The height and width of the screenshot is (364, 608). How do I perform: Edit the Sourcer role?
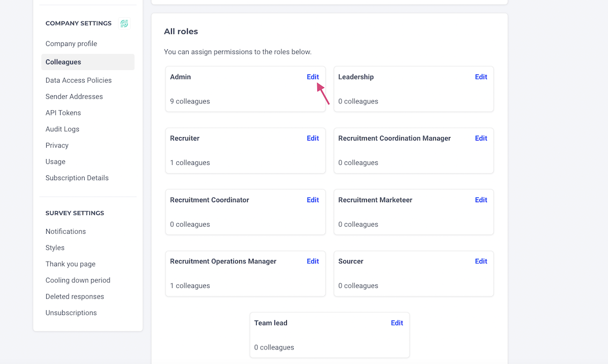[x=481, y=262]
